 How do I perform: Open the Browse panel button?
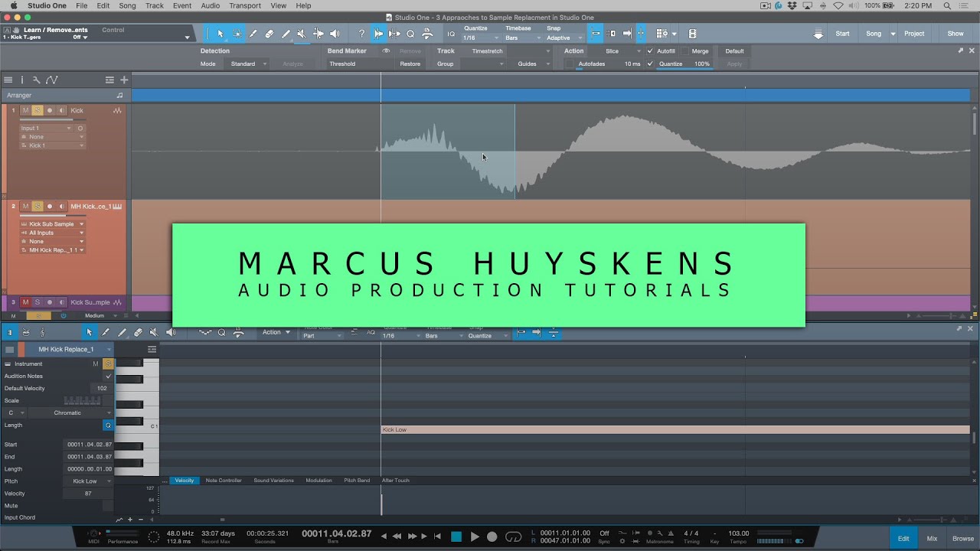[x=963, y=539]
